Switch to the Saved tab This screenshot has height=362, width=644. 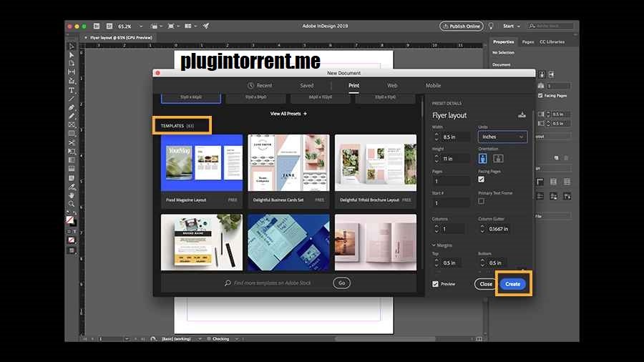pos(307,85)
